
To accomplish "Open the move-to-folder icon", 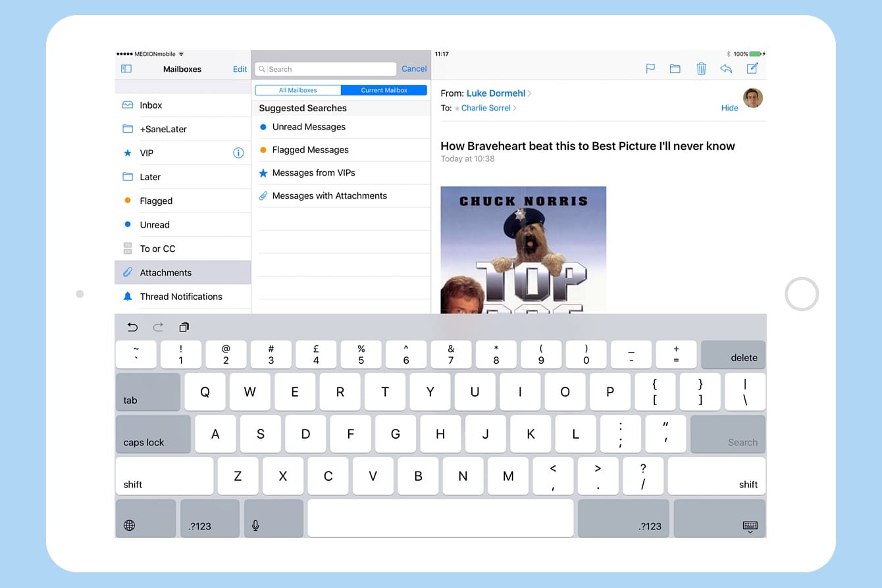I will pyautogui.click(x=675, y=68).
